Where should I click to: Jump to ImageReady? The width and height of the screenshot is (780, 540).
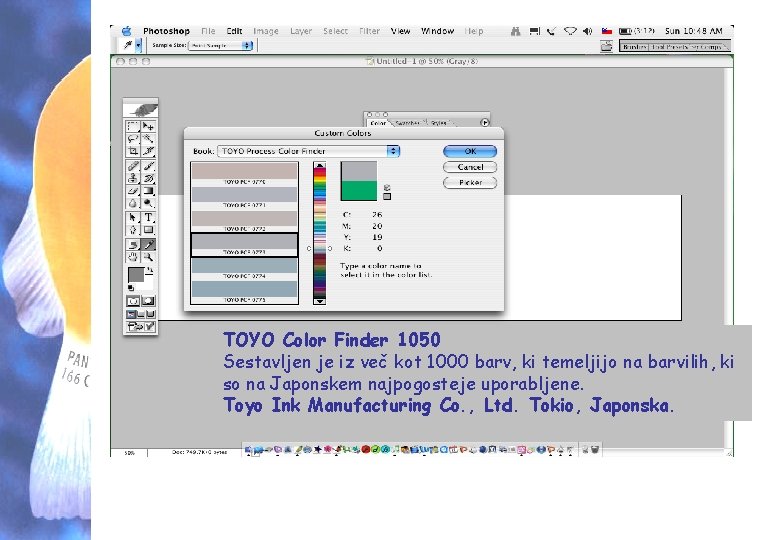point(141,327)
